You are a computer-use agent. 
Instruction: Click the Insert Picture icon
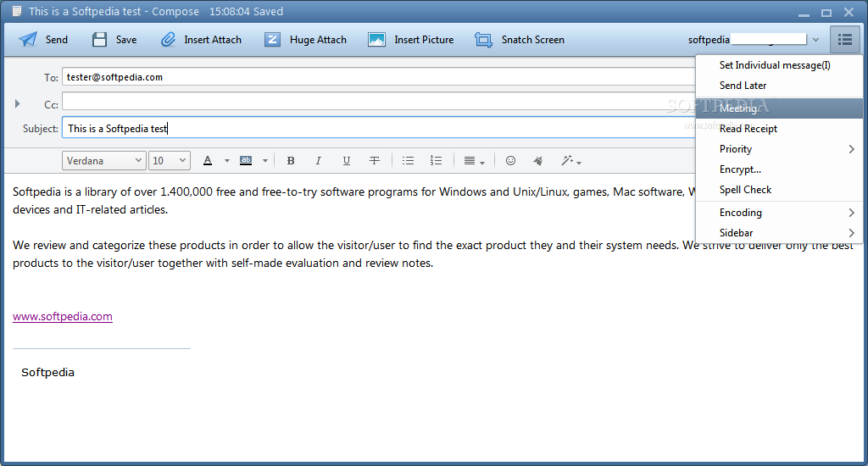377,40
